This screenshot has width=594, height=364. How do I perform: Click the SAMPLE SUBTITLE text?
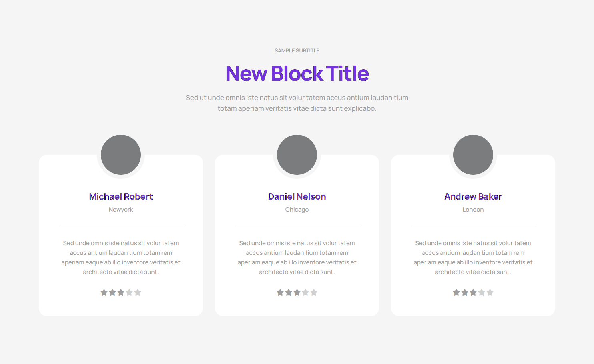tap(297, 51)
